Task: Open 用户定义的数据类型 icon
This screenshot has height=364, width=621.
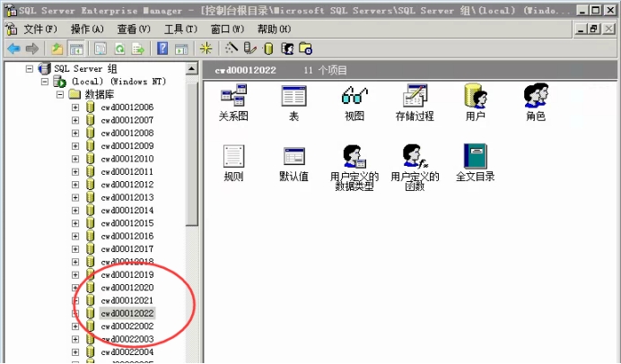Action: 354,157
